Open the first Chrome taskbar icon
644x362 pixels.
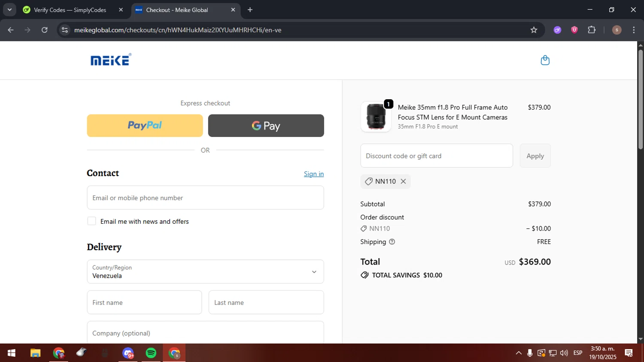(x=58, y=353)
